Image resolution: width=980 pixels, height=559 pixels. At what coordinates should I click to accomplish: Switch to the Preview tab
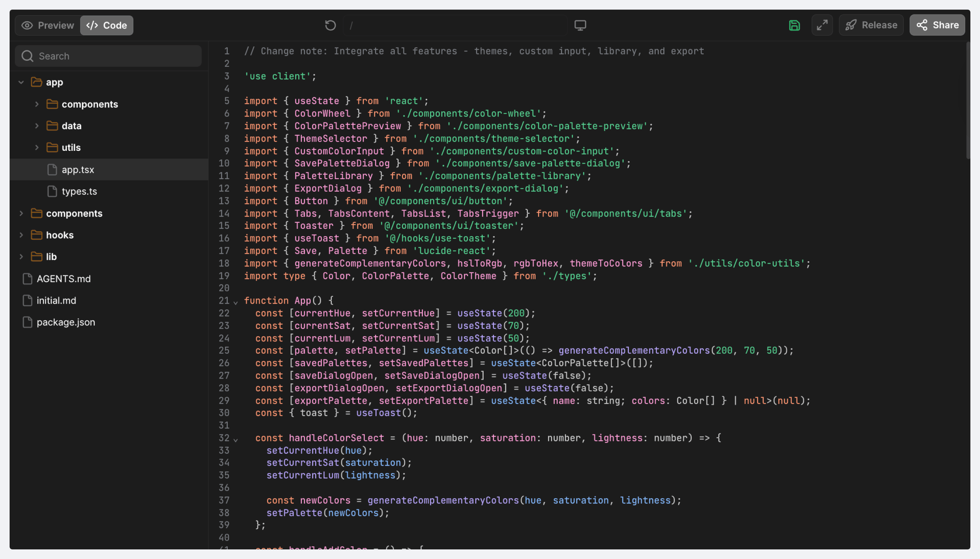(x=48, y=25)
